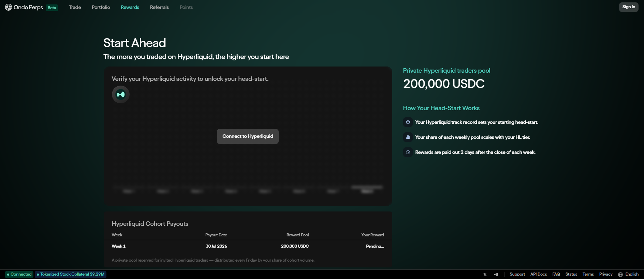Viewport: 644px width, 279px height.
Task: Switch to the Referrals tab
Action: (159, 7)
